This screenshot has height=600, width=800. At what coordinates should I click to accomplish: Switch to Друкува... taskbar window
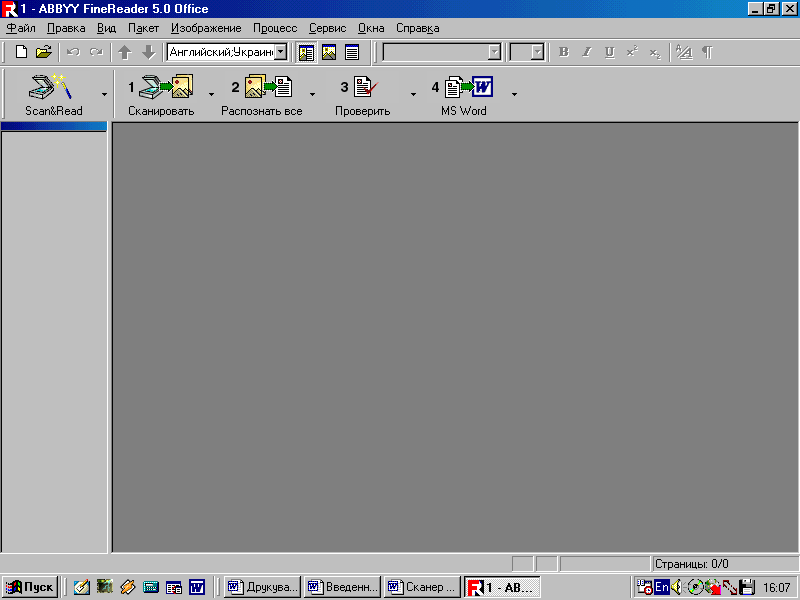[x=262, y=587]
